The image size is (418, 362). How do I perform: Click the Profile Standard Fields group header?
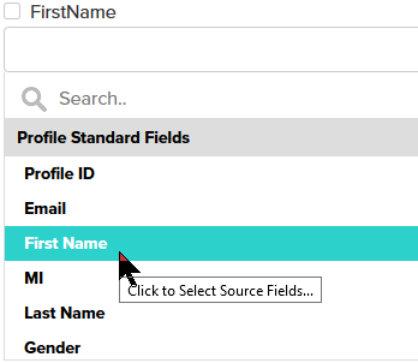(x=211, y=137)
